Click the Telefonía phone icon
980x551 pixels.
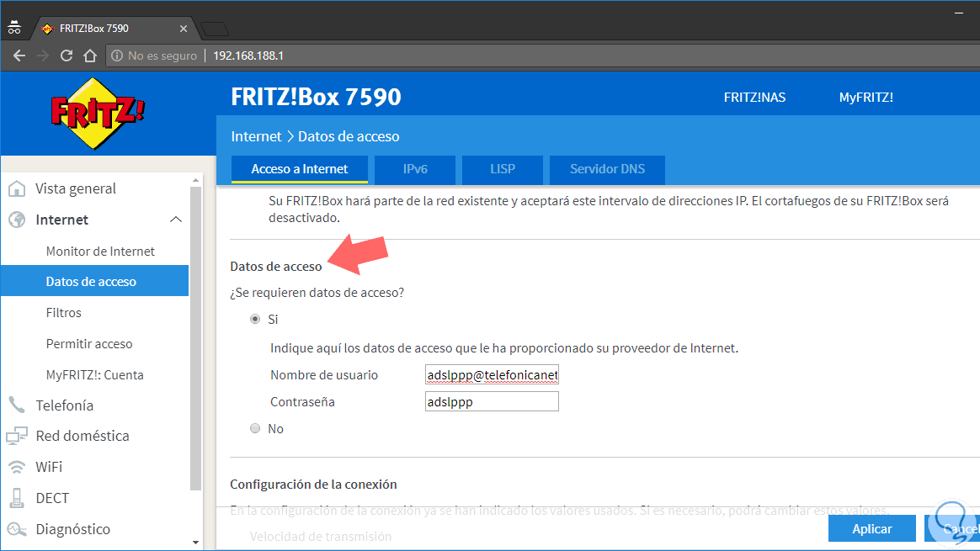click(17, 405)
